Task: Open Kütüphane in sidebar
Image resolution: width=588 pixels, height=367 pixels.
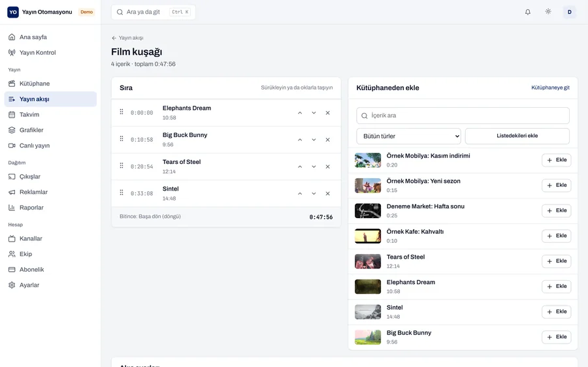Action: pyautogui.click(x=50, y=84)
